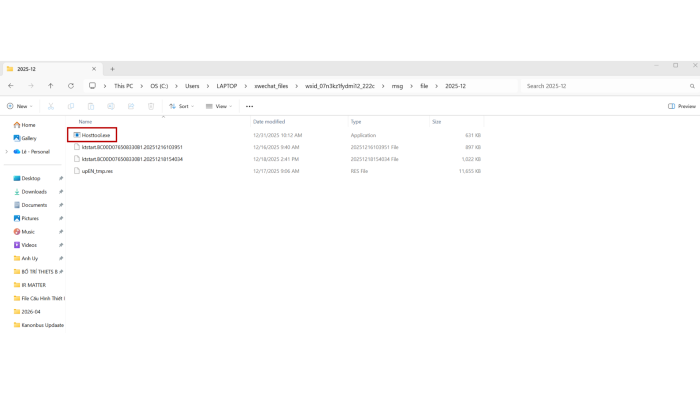Click LAPTOP in the breadcrumb
The width and height of the screenshot is (700, 394).
227,86
